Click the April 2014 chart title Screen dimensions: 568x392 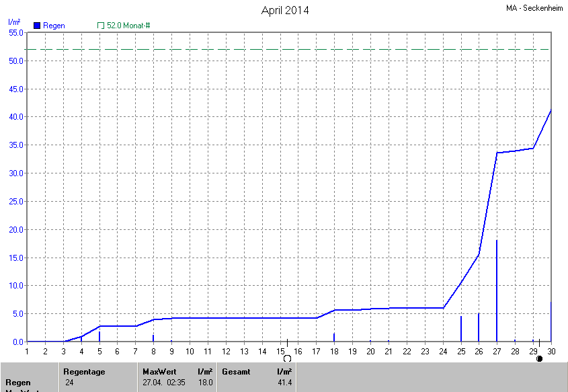click(284, 11)
